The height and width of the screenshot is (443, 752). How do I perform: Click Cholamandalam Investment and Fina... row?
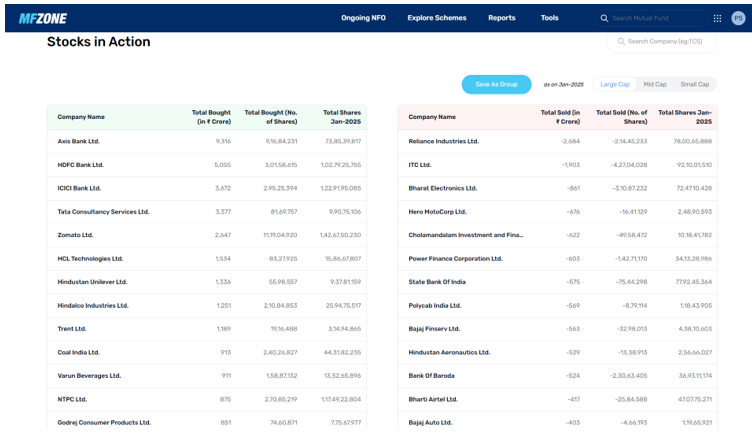[557, 235]
